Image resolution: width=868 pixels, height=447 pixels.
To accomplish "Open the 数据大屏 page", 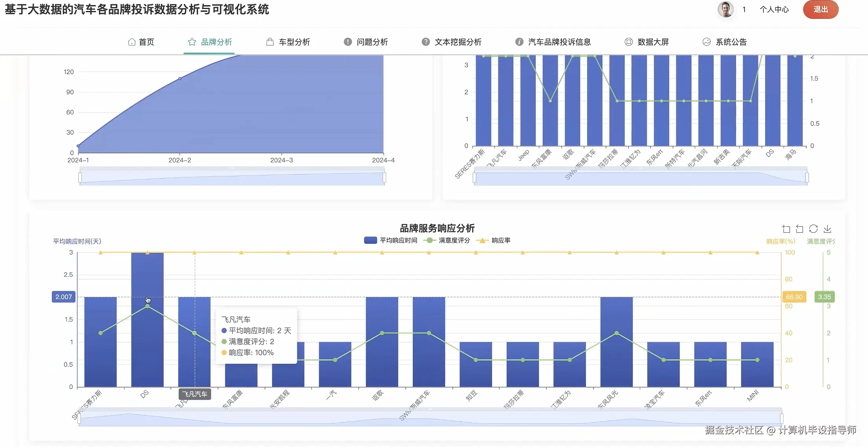I will 646,42.
